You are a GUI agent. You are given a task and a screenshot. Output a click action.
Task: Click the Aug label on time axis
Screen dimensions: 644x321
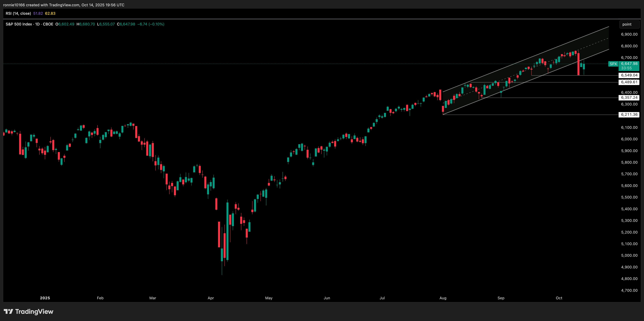coord(443,298)
